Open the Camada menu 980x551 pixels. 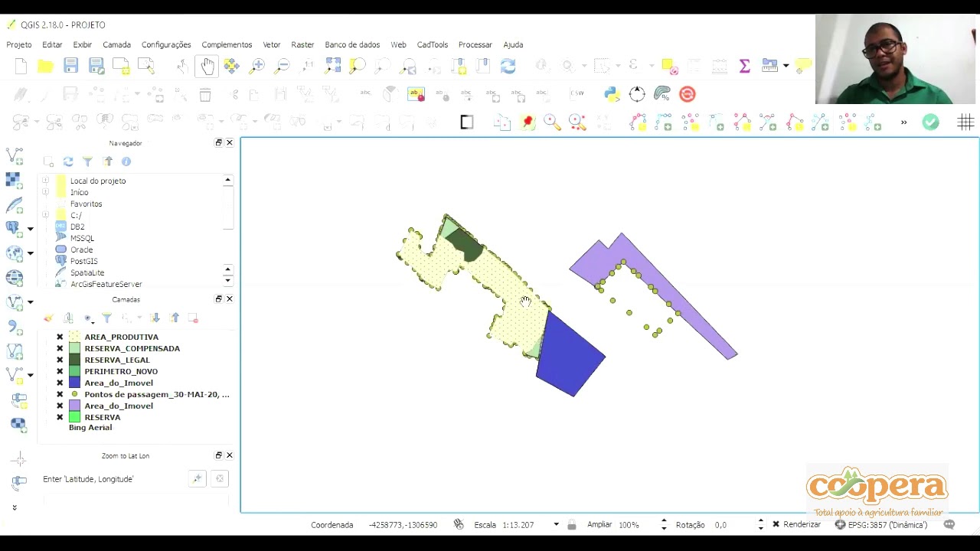pyautogui.click(x=116, y=44)
